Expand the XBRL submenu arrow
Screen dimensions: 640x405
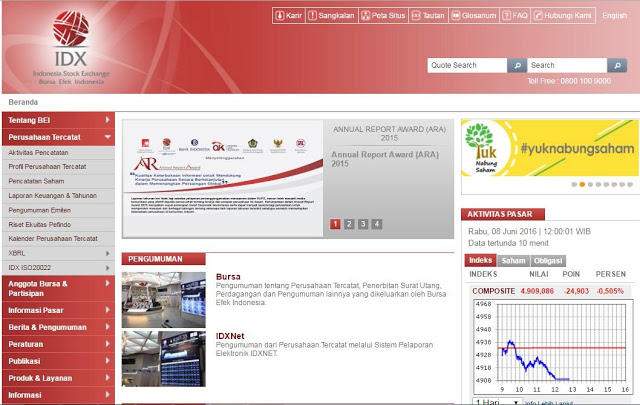pyautogui.click(x=107, y=253)
